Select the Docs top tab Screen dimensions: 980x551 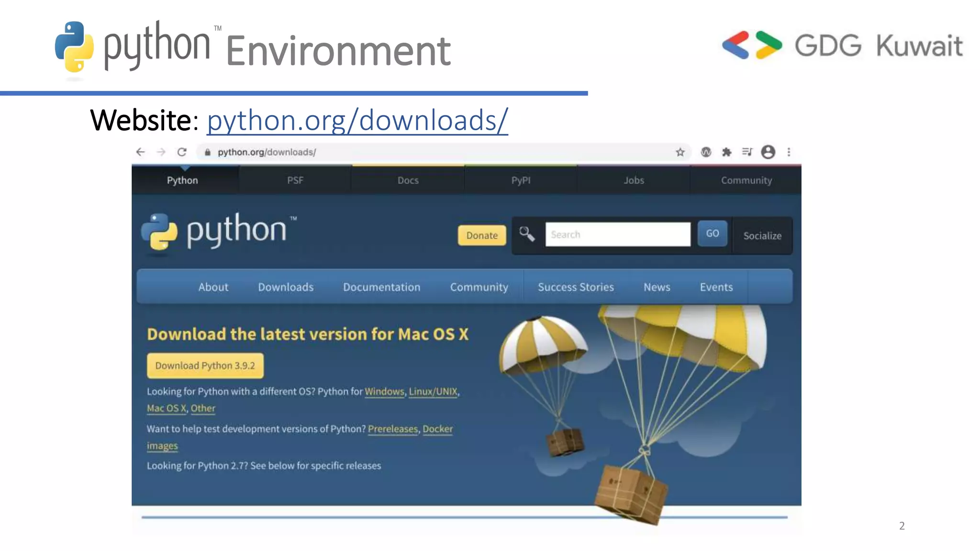[408, 180]
